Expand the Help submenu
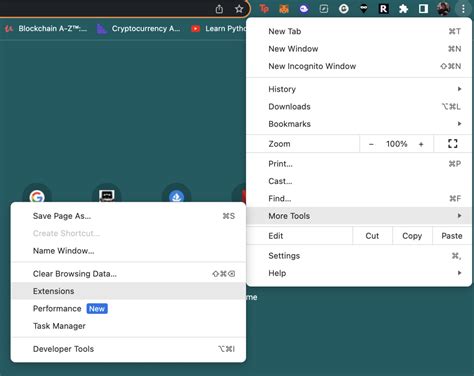The image size is (474, 376). pyautogui.click(x=359, y=273)
